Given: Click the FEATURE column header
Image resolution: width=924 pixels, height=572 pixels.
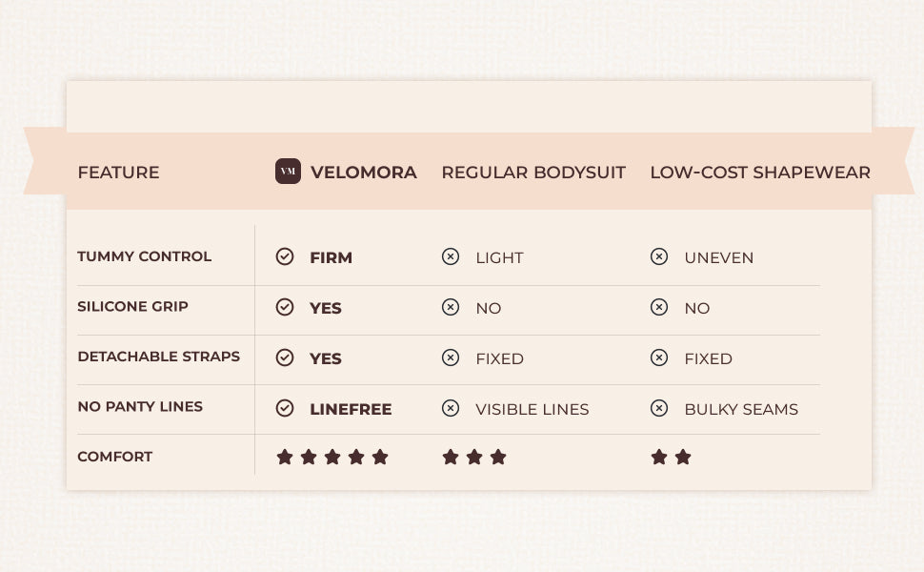Looking at the screenshot, I should click(x=118, y=173).
